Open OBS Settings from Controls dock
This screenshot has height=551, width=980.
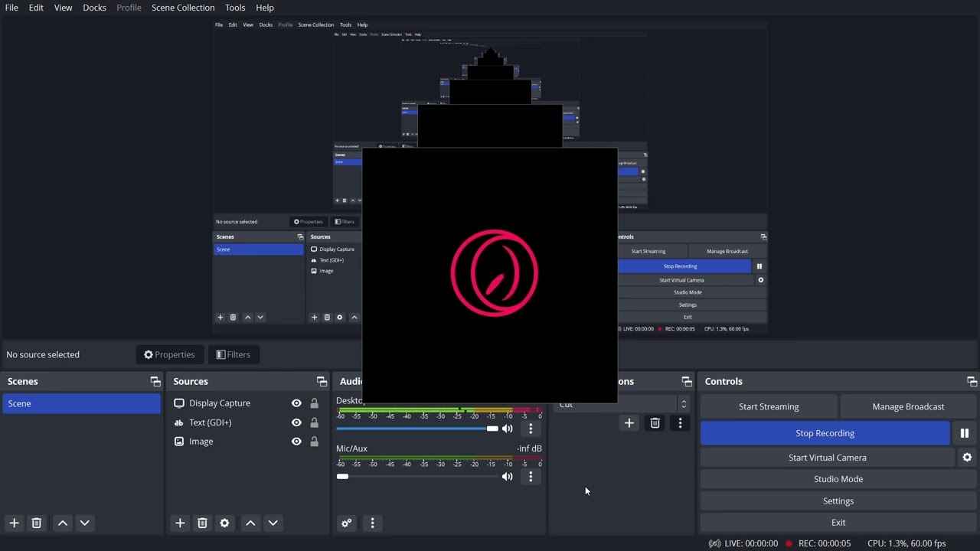point(838,500)
